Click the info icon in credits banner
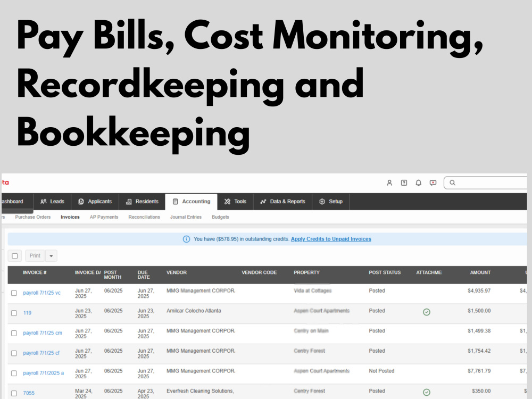 pyautogui.click(x=186, y=239)
